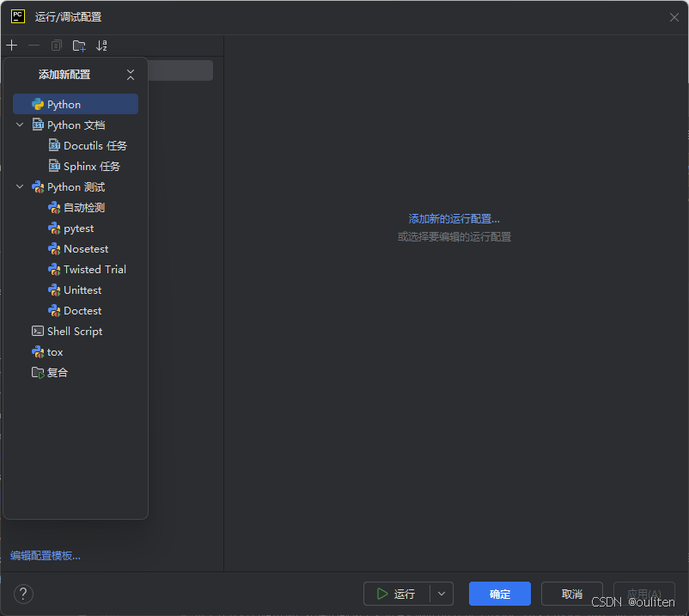
Task: Click the Nosetest Python icon
Action: tap(54, 248)
